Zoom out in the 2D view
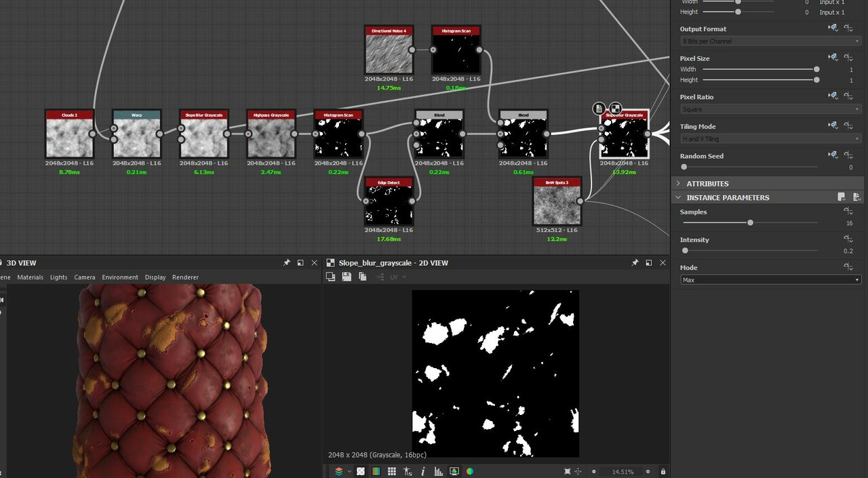Viewport: 868px width, 478px height. (x=594, y=471)
